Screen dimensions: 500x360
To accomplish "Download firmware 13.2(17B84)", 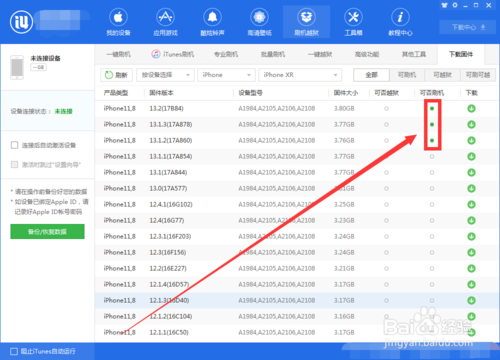I will click(471, 108).
